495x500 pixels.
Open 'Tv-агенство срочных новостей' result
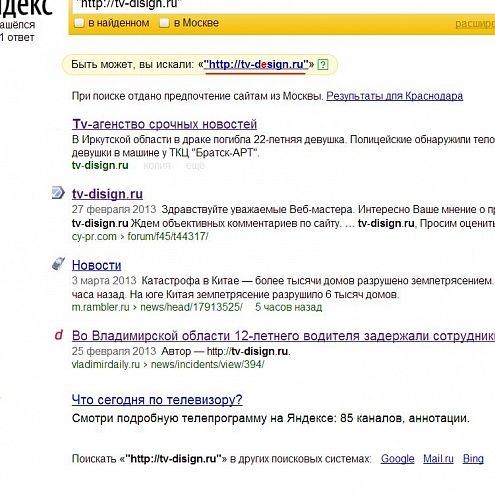[164, 124]
